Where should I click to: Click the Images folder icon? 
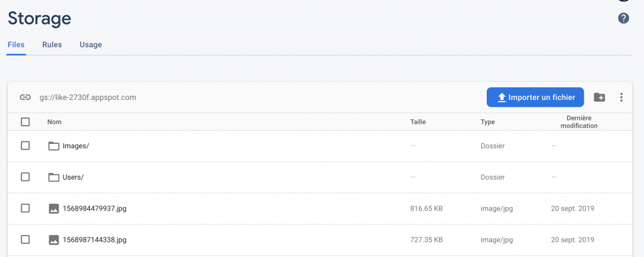(x=54, y=146)
